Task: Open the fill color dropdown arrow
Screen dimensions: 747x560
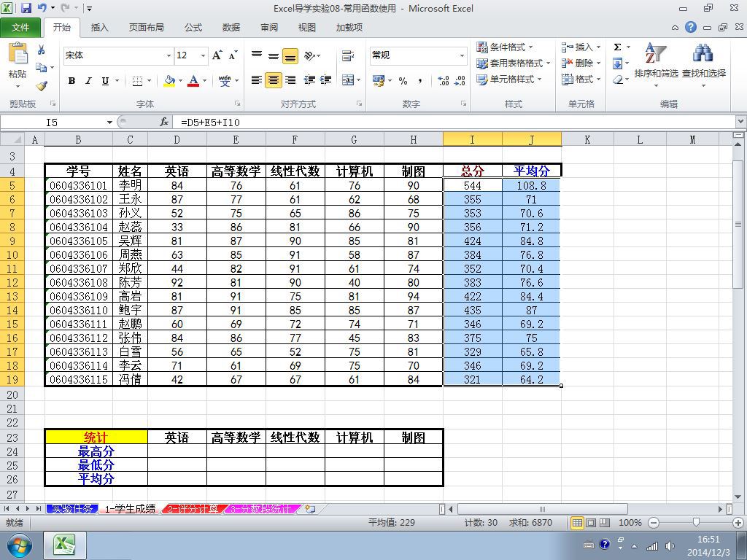Action: click(x=180, y=81)
